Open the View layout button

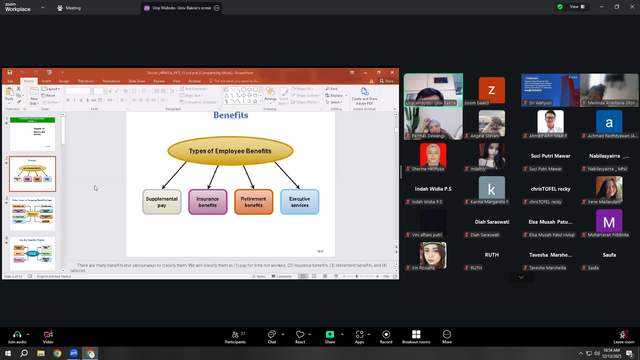(x=577, y=7)
